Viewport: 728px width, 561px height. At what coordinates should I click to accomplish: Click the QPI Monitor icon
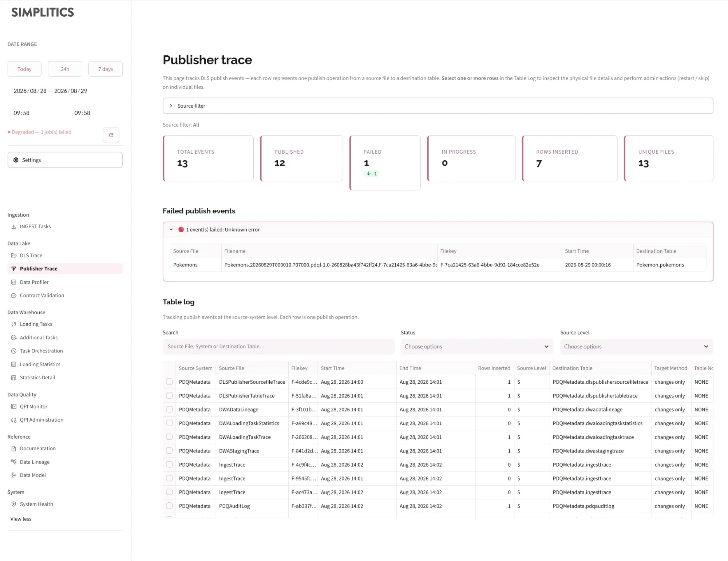tap(13, 406)
